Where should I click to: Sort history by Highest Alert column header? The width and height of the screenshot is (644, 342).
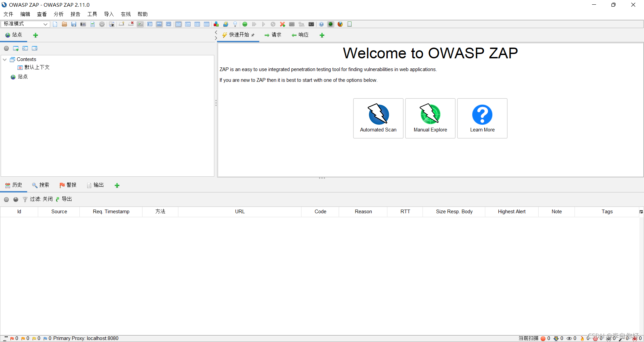tap(512, 212)
